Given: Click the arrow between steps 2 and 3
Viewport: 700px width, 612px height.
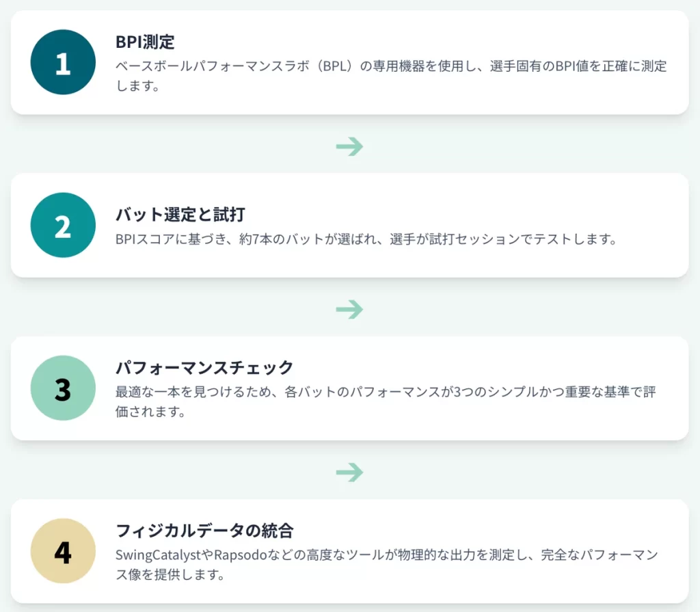Looking at the screenshot, I should click(349, 309).
